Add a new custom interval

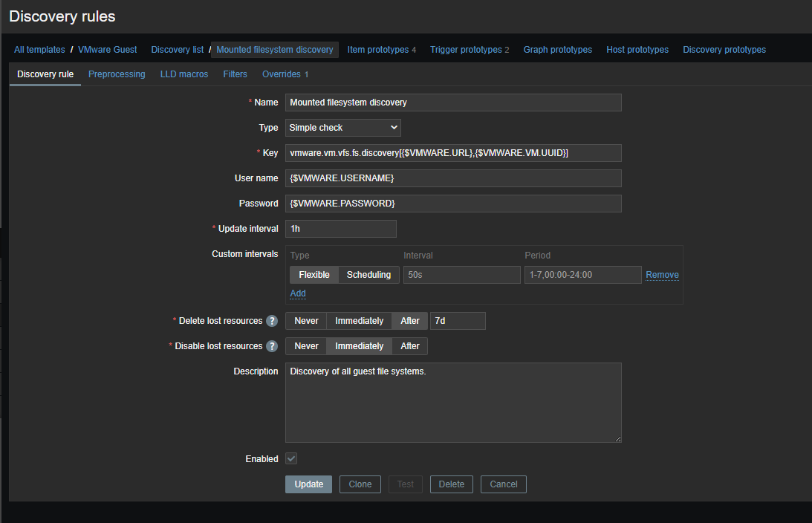click(x=298, y=293)
